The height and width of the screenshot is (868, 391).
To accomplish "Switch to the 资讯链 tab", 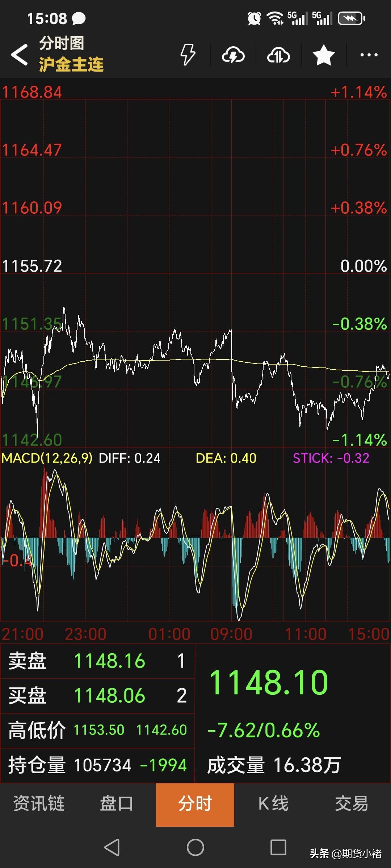I will click(x=39, y=804).
